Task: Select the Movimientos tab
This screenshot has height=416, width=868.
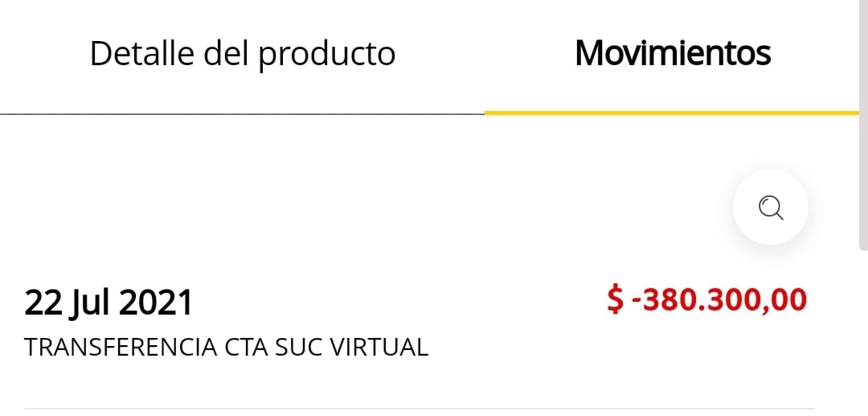Action: pos(673,54)
